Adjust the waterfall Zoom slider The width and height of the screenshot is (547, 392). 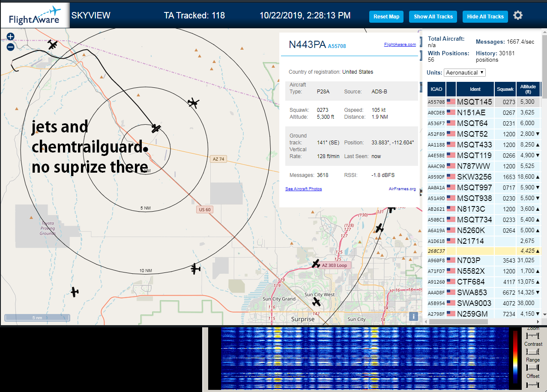(533, 335)
